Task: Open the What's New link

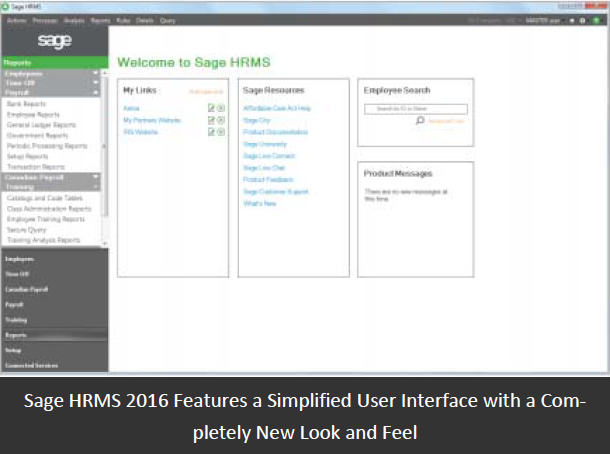Action: (x=259, y=203)
